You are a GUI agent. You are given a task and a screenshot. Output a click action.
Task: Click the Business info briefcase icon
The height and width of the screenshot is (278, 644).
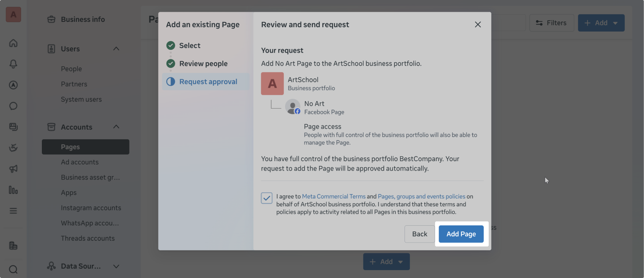pyautogui.click(x=52, y=19)
